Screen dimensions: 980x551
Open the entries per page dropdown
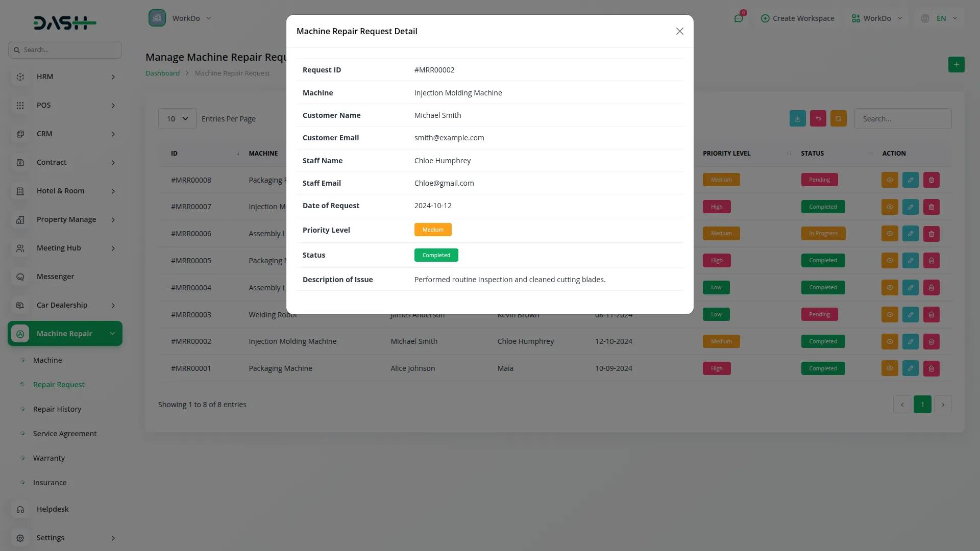click(177, 118)
